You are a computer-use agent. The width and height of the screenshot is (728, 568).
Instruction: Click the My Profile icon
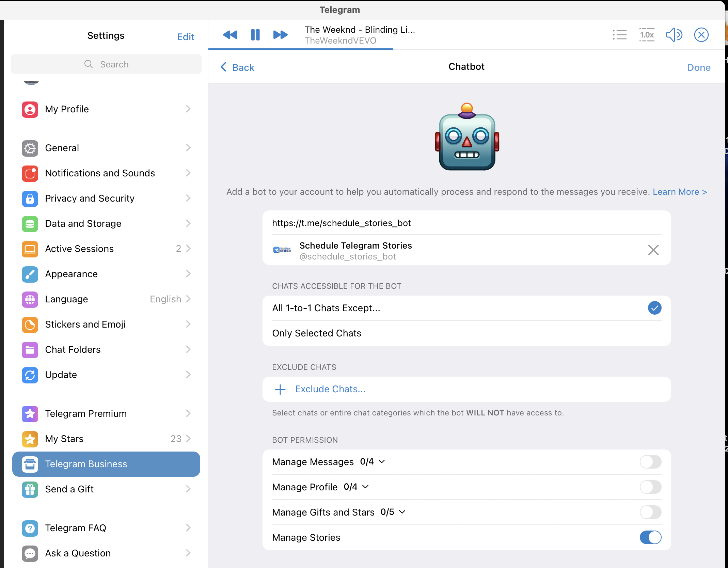30,109
